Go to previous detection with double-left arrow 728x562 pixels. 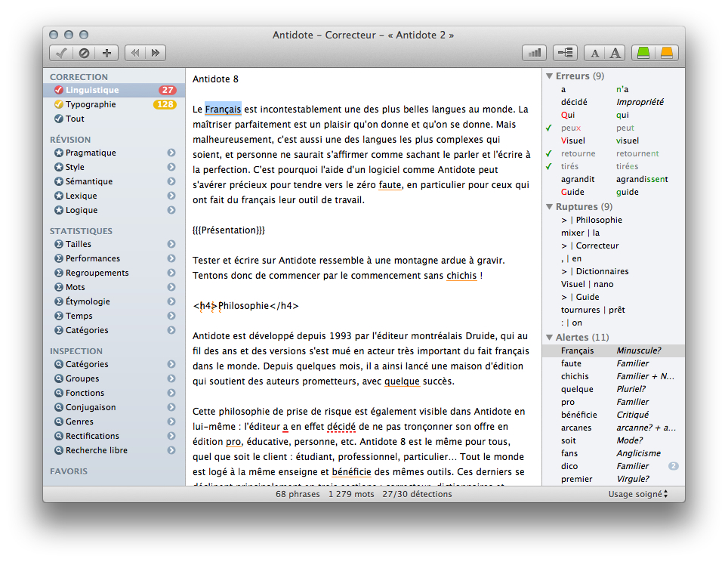(135, 53)
